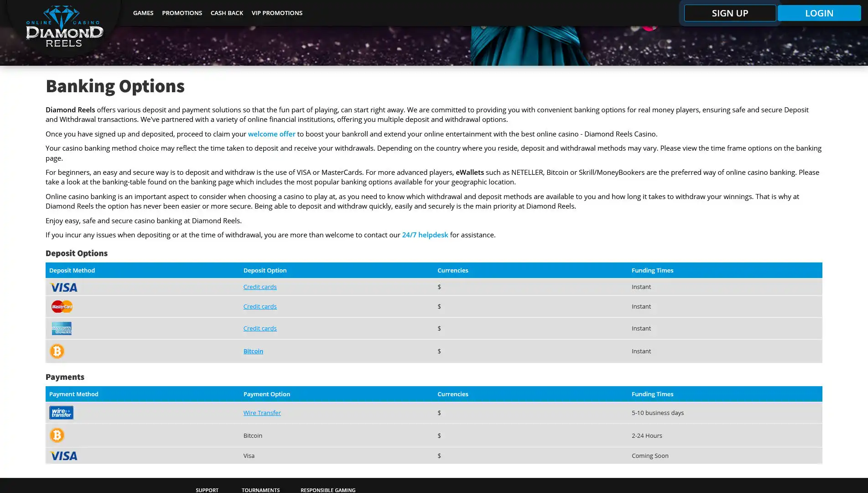Click the MasterCard logo in deposit table
This screenshot has height=493, width=868.
coord(62,306)
